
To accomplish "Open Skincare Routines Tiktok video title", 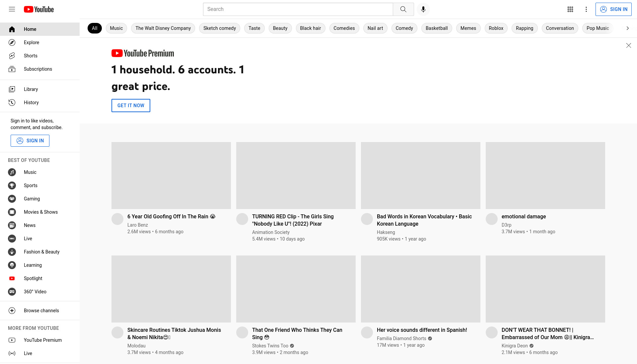I will [174, 333].
